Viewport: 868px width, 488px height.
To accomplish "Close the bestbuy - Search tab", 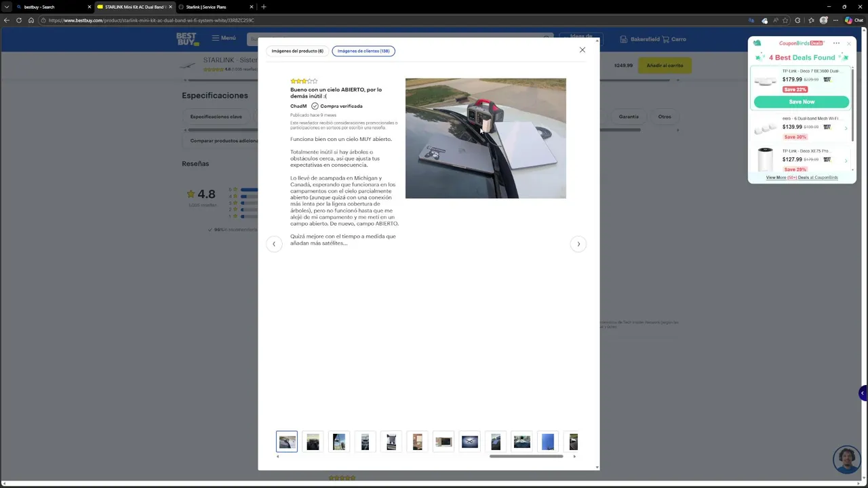I will (x=89, y=7).
